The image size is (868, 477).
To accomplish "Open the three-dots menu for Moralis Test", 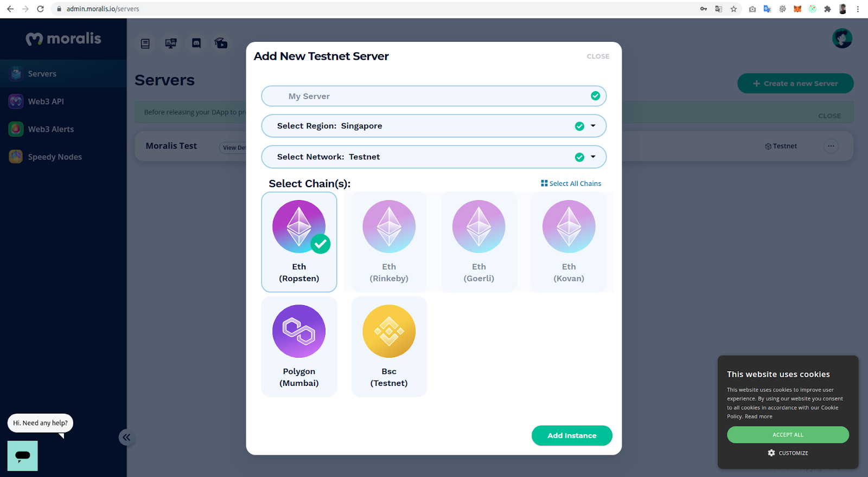I will point(831,146).
